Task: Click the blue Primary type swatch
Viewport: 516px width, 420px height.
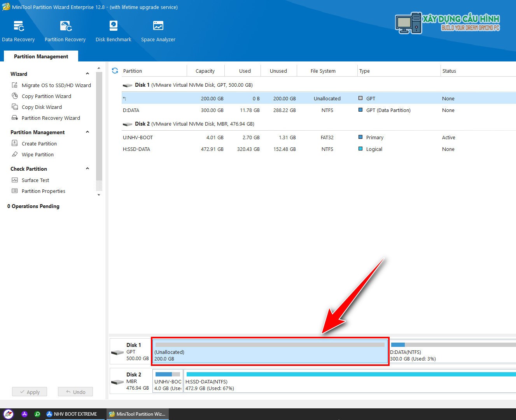Action: click(x=360, y=137)
